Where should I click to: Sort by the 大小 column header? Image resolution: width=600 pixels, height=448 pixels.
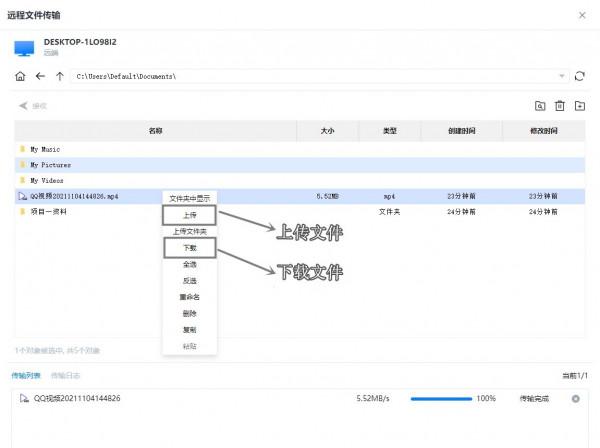(327, 131)
